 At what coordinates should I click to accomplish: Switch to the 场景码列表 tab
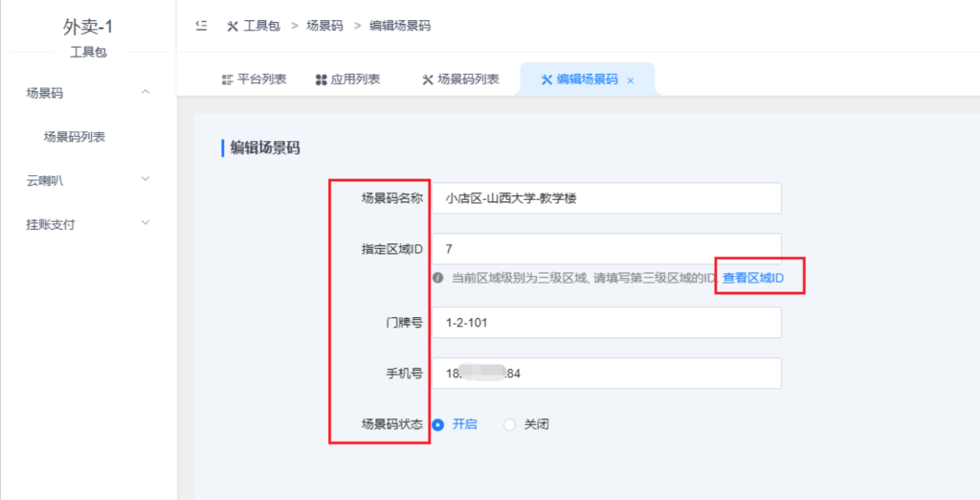[460, 80]
